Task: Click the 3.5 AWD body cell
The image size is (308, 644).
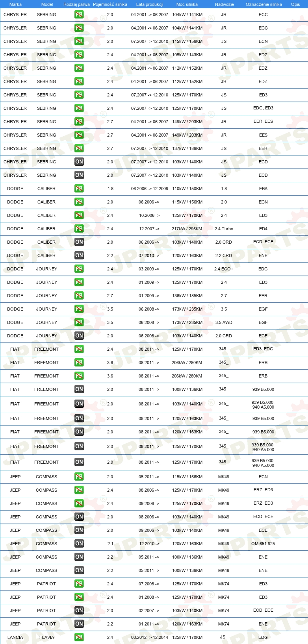Action: (224, 322)
